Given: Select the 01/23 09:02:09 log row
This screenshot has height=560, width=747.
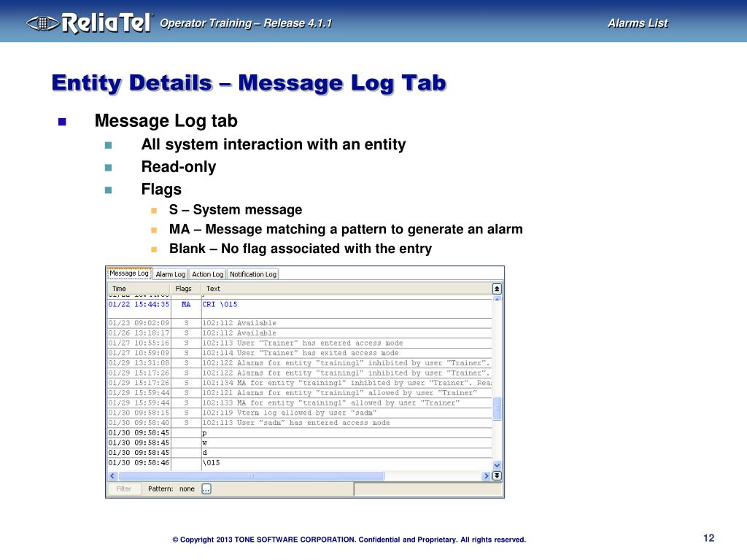Looking at the screenshot, I should point(299,323).
